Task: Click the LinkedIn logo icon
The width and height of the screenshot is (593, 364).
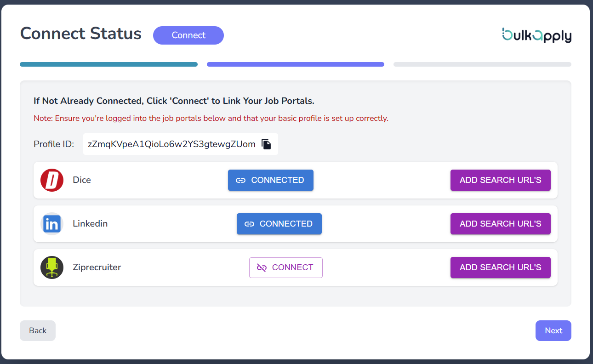Action: (x=52, y=224)
